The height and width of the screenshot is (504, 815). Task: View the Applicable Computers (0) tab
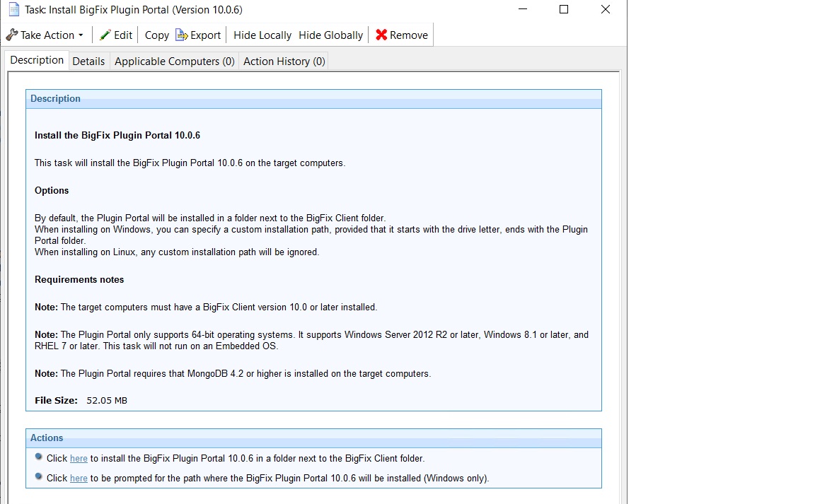point(174,61)
